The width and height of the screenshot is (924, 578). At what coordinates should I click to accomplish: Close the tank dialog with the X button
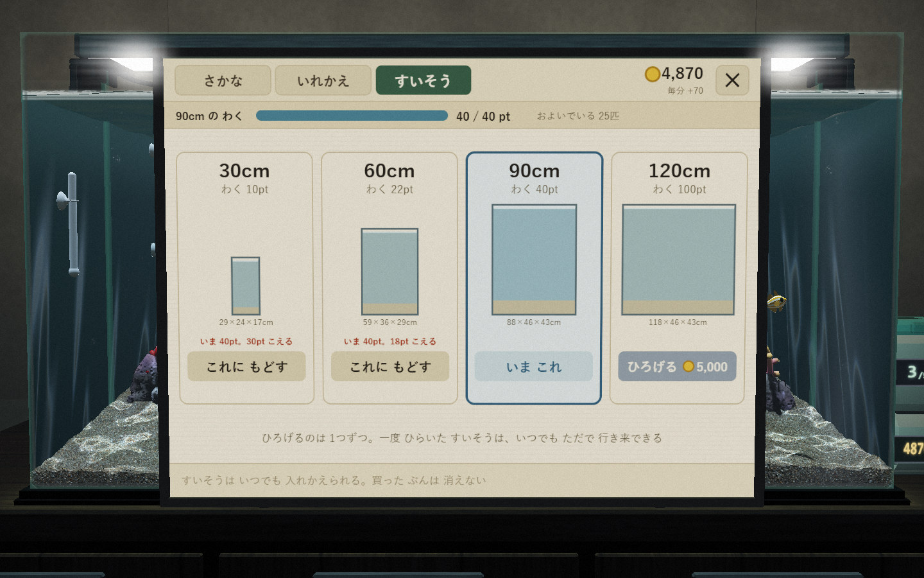coord(732,80)
